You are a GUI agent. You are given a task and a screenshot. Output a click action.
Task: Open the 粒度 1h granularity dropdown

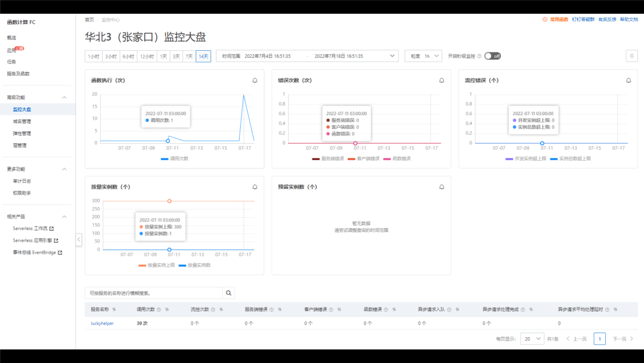tap(423, 56)
